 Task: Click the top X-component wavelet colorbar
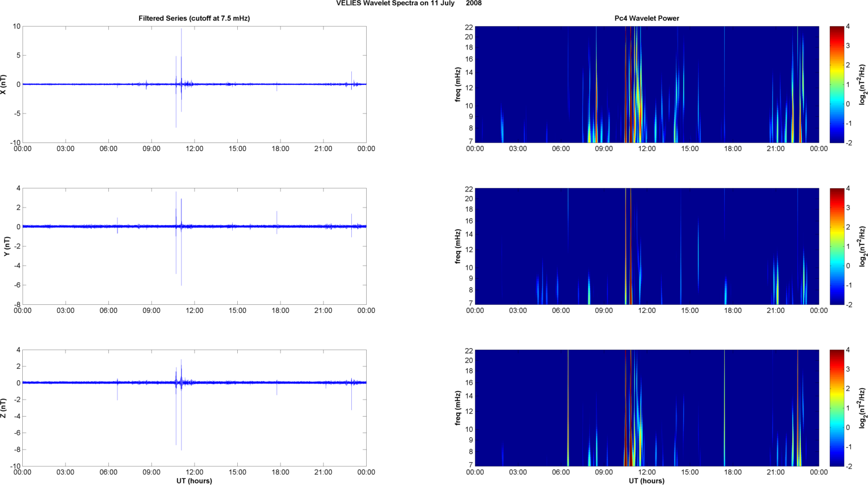[x=836, y=84]
